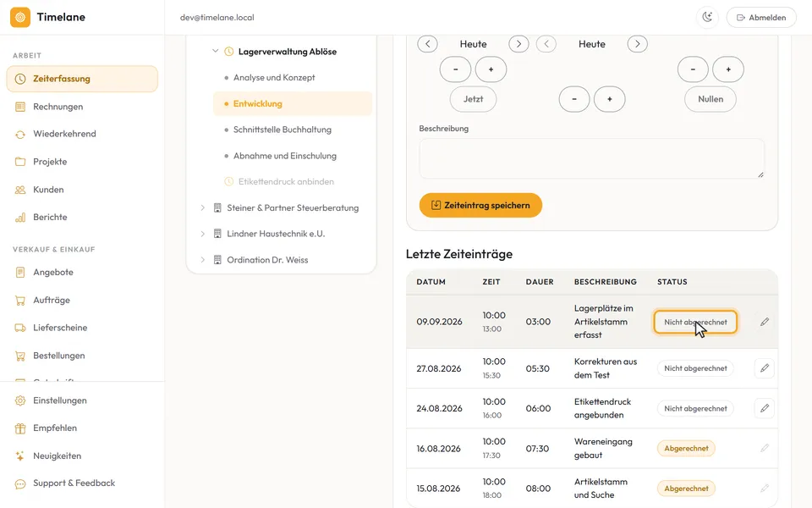Click building icon of Ordination Dr. Weiss
Image resolution: width=812 pixels, height=508 pixels.
(x=217, y=260)
